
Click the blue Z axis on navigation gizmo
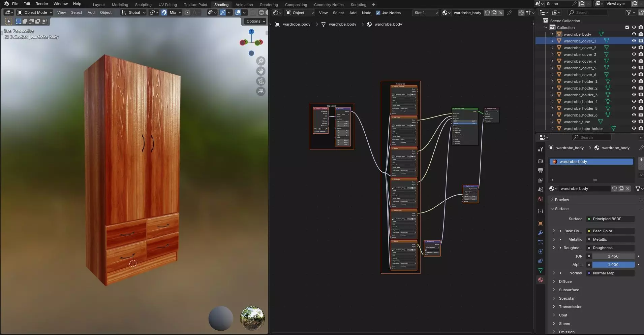251,32
